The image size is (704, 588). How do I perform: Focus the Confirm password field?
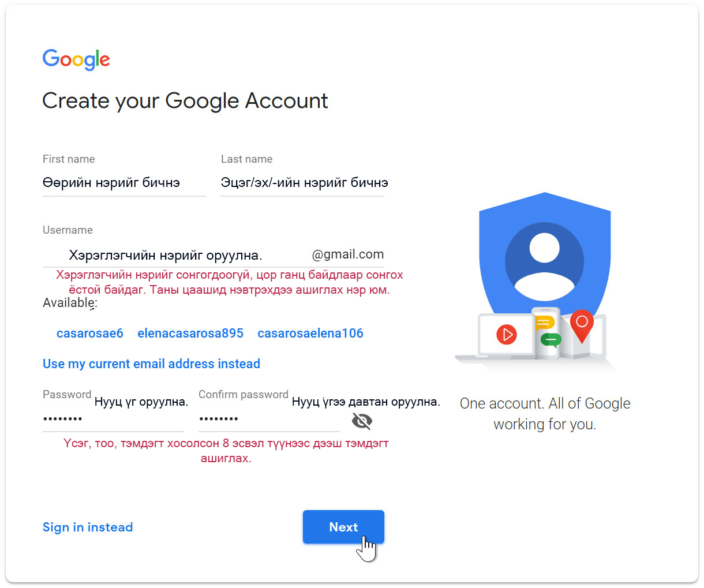click(269, 419)
